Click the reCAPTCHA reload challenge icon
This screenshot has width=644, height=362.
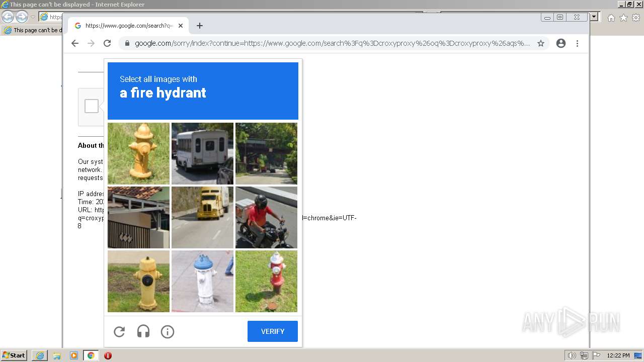coord(119,331)
